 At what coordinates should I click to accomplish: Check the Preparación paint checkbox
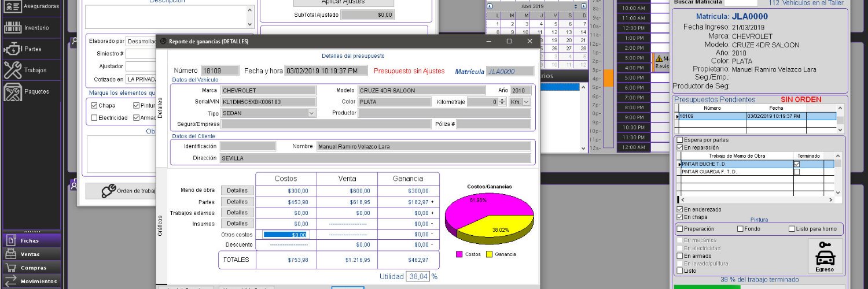pyautogui.click(x=680, y=229)
